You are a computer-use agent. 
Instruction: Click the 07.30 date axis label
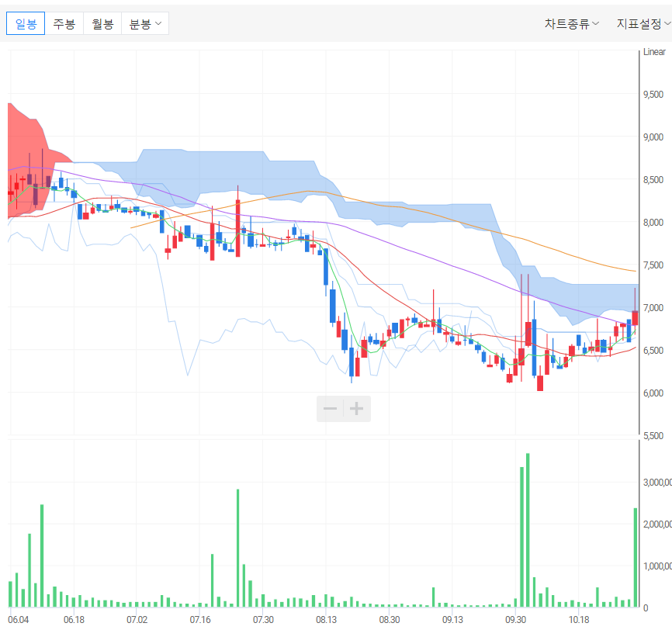263,620
